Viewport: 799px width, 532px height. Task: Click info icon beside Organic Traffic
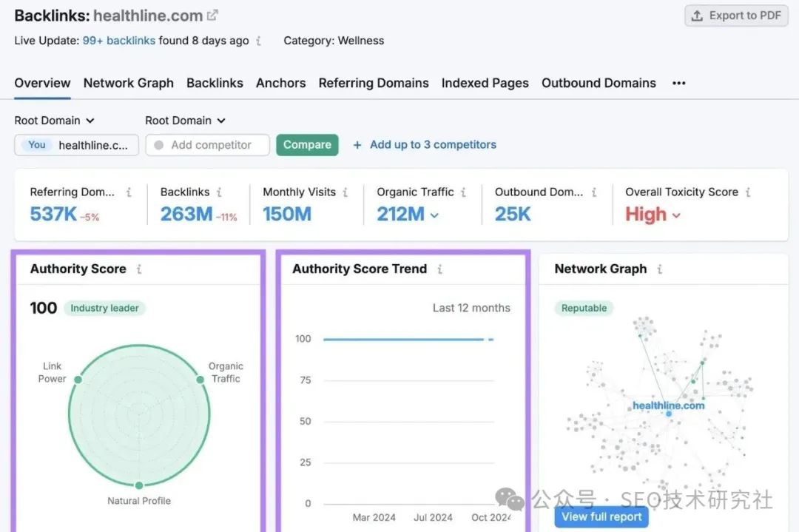pyautogui.click(x=463, y=192)
